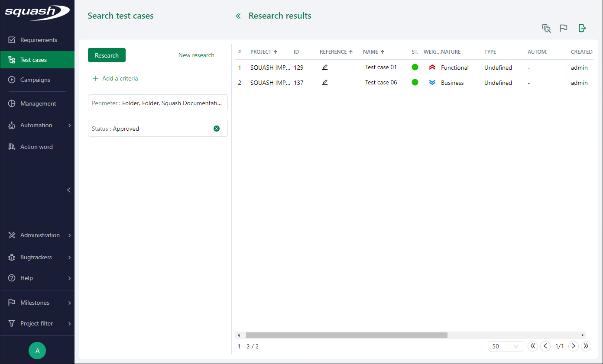Click the red high-weight chevrons on Test case 01

pos(432,67)
